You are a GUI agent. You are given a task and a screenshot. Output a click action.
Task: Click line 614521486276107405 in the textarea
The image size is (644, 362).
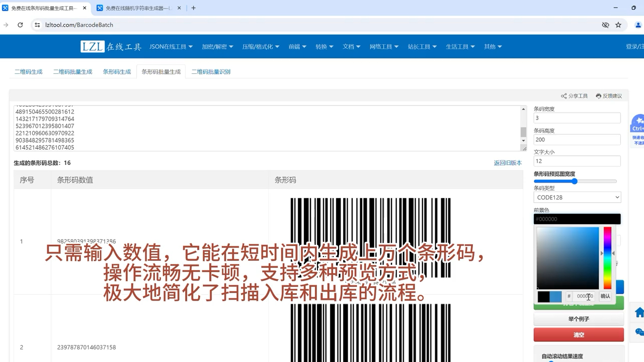[x=45, y=147]
